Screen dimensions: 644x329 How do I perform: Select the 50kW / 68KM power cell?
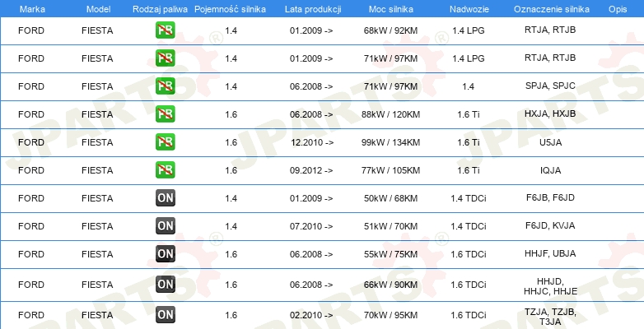pyautogui.click(x=390, y=198)
